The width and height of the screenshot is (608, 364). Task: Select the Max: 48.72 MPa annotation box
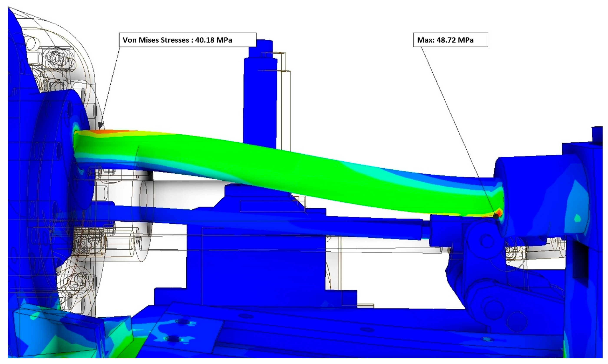[450, 40]
